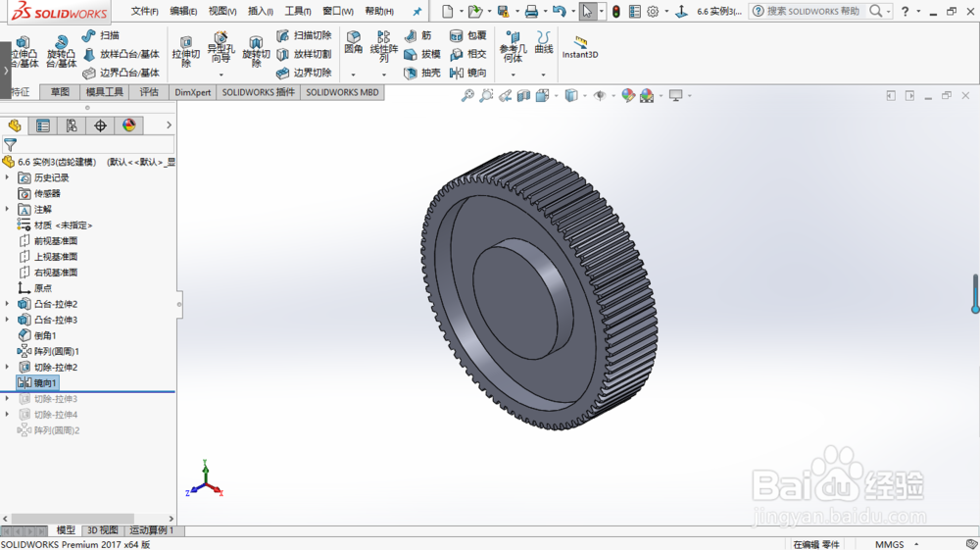This screenshot has width=980, height=550.
Task: Open the Fillet dropdown arrow
Action: tap(354, 75)
